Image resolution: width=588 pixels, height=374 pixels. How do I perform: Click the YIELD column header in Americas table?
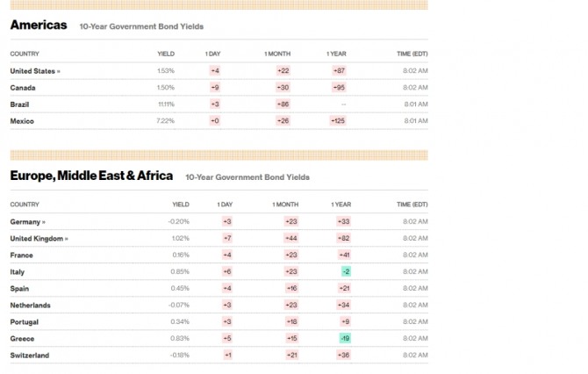[x=166, y=54]
